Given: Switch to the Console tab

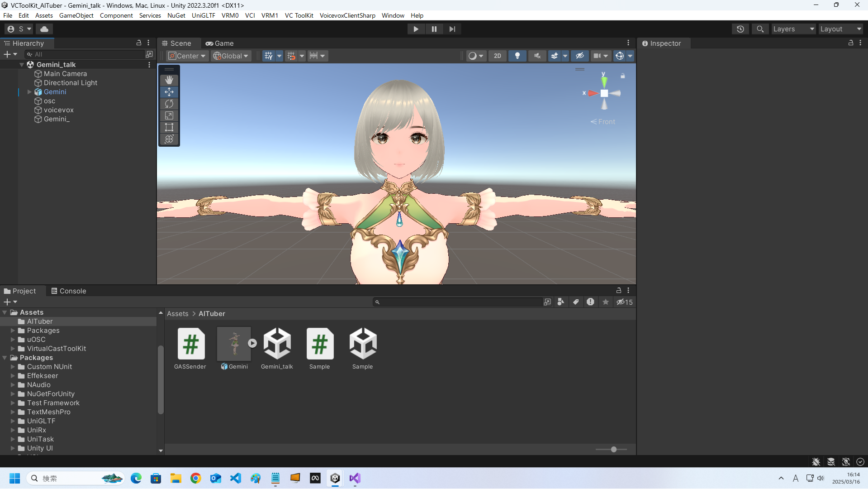Looking at the screenshot, I should (x=69, y=291).
